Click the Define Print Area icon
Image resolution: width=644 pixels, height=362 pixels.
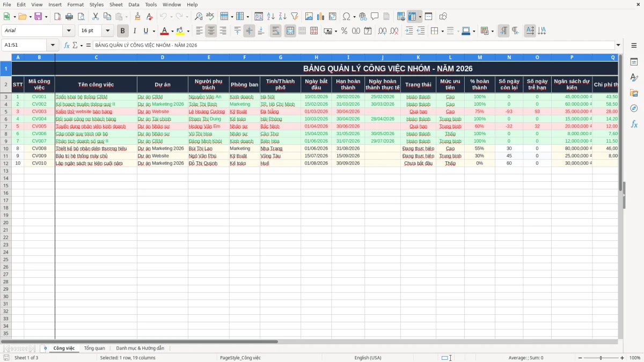pos(401,17)
